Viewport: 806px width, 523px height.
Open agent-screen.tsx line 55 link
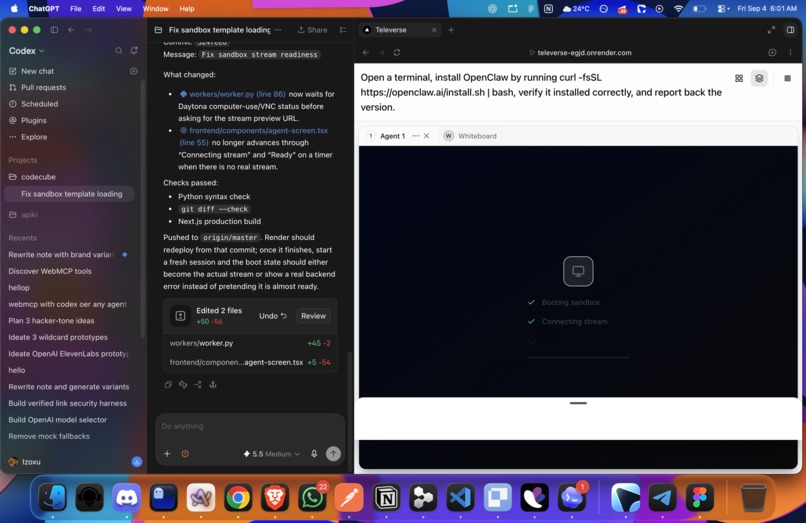(x=253, y=136)
